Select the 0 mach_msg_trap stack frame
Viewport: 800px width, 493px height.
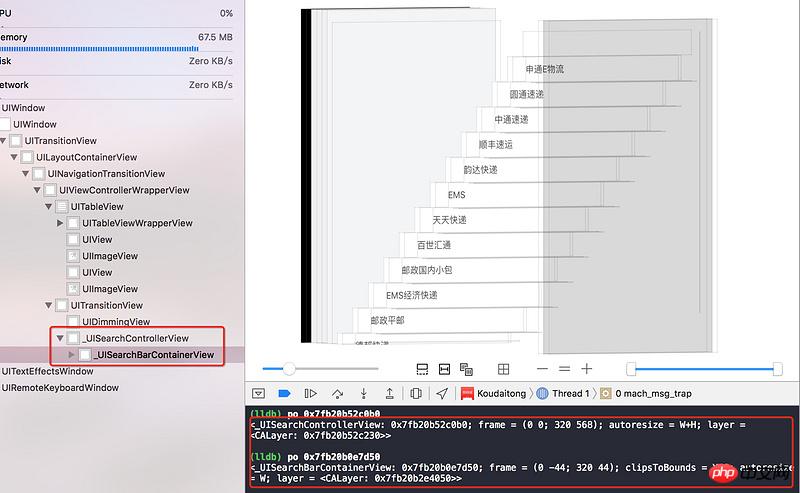coord(646,393)
